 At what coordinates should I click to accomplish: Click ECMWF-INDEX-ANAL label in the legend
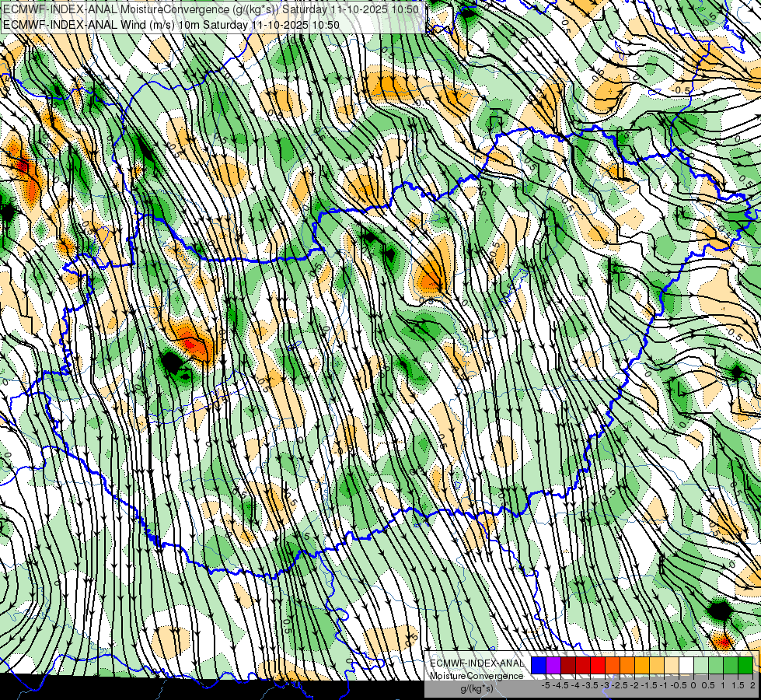477,663
